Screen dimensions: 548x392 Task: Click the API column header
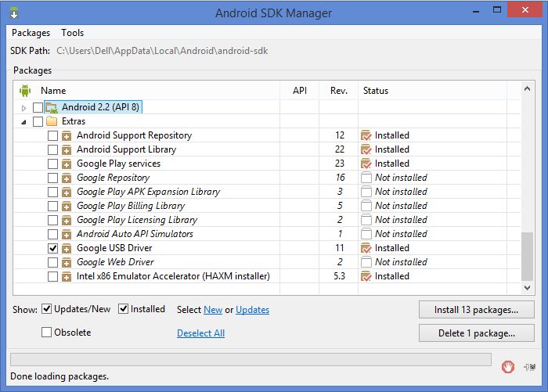[x=300, y=91]
